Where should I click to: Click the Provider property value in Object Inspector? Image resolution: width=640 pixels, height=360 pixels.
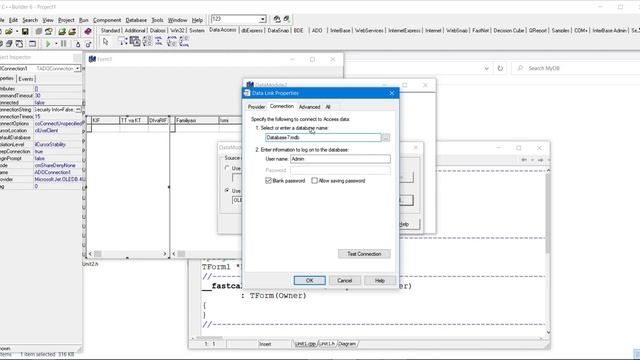58,179
